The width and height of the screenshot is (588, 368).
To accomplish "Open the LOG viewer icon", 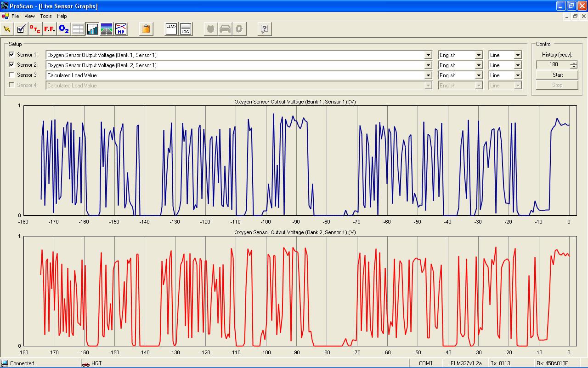I will (186, 29).
